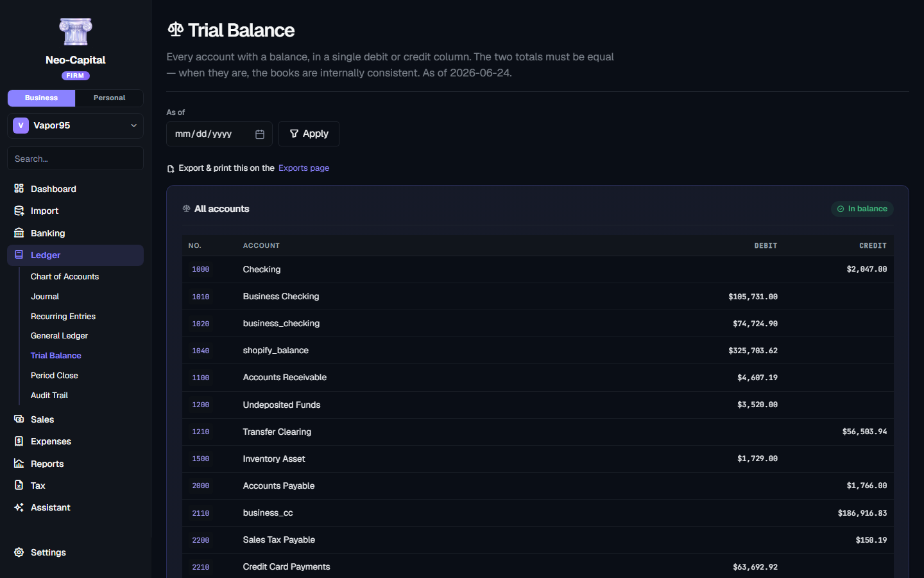
Task: Click Accounts Payable account name
Action: (x=278, y=486)
